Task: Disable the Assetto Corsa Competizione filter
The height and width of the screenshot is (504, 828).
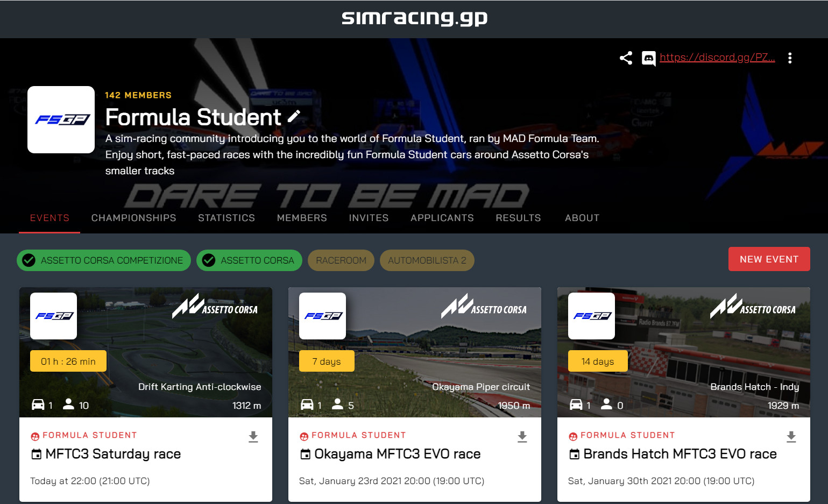Action: 104,260
